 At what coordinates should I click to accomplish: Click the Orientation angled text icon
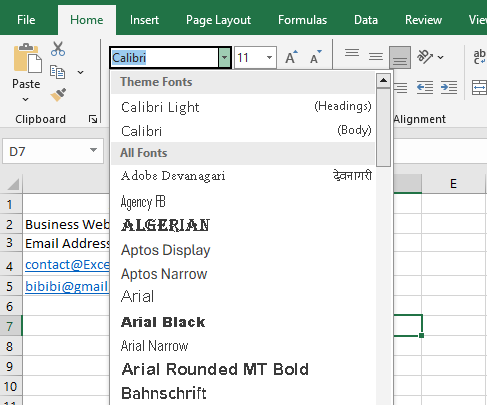pyautogui.click(x=425, y=57)
